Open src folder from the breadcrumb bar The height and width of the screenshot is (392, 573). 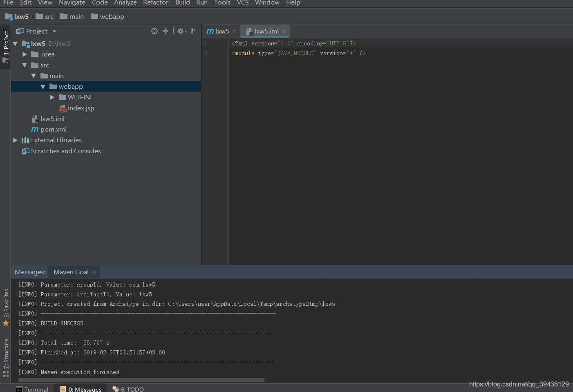click(x=49, y=16)
